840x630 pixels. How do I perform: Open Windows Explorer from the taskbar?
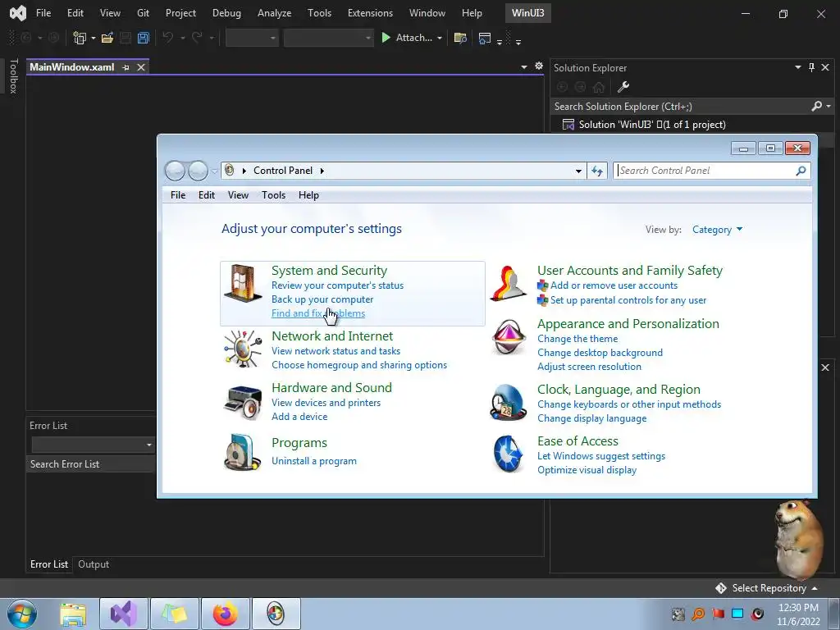(73, 614)
